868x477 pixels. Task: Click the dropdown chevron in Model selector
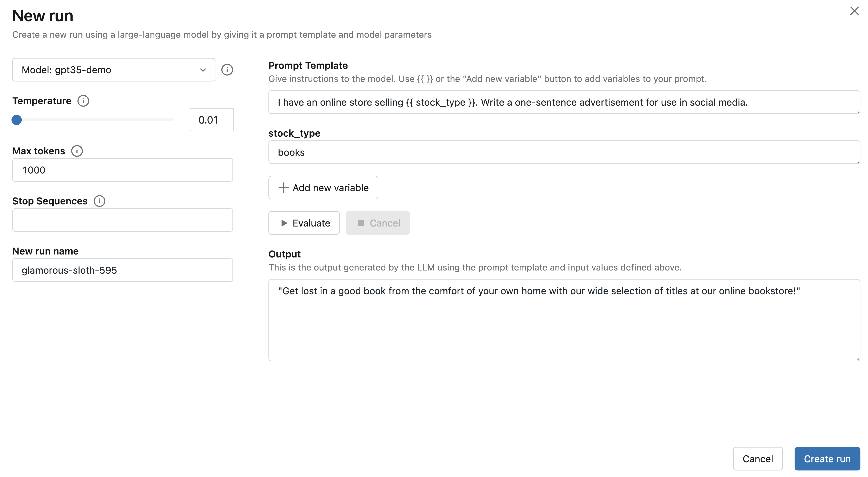click(x=203, y=70)
